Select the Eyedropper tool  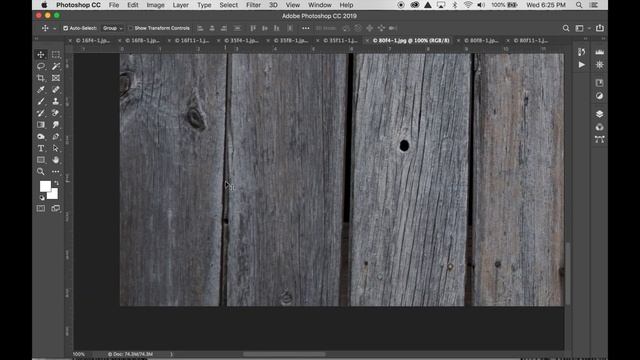(41, 89)
